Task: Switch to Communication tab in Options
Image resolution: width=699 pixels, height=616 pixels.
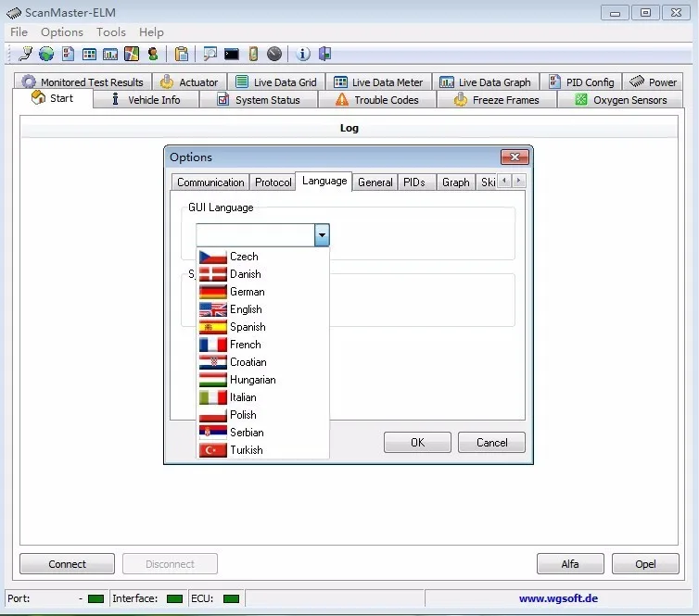Action: (x=210, y=182)
